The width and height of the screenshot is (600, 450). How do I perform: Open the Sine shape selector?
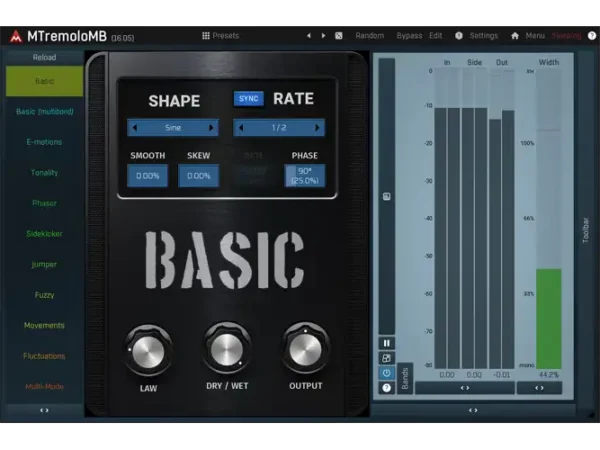click(173, 128)
